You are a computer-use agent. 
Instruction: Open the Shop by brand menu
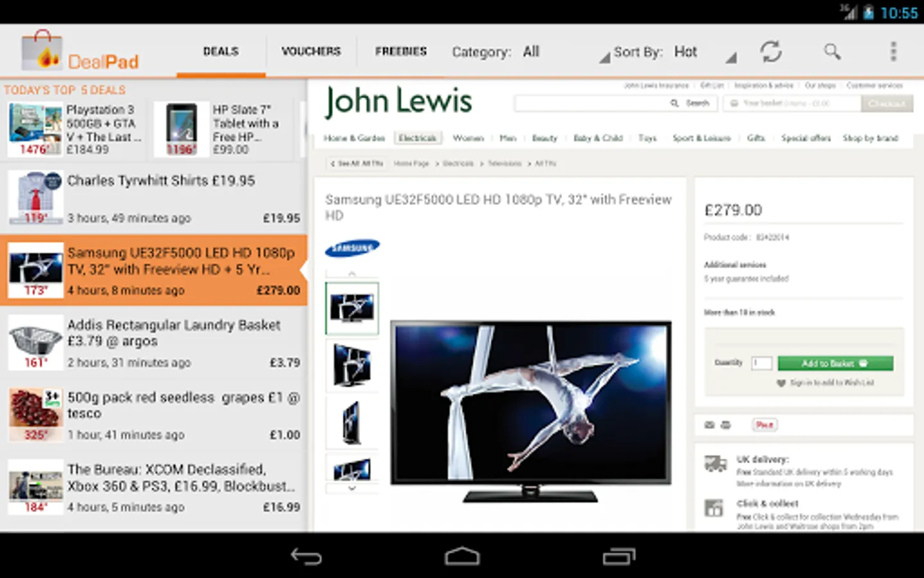click(x=870, y=138)
